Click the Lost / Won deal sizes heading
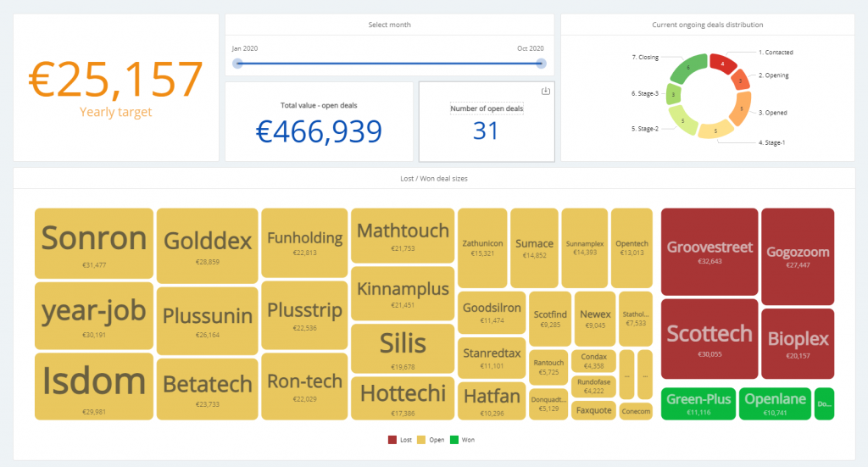Screen dimensions: 868x467 (x=434, y=179)
